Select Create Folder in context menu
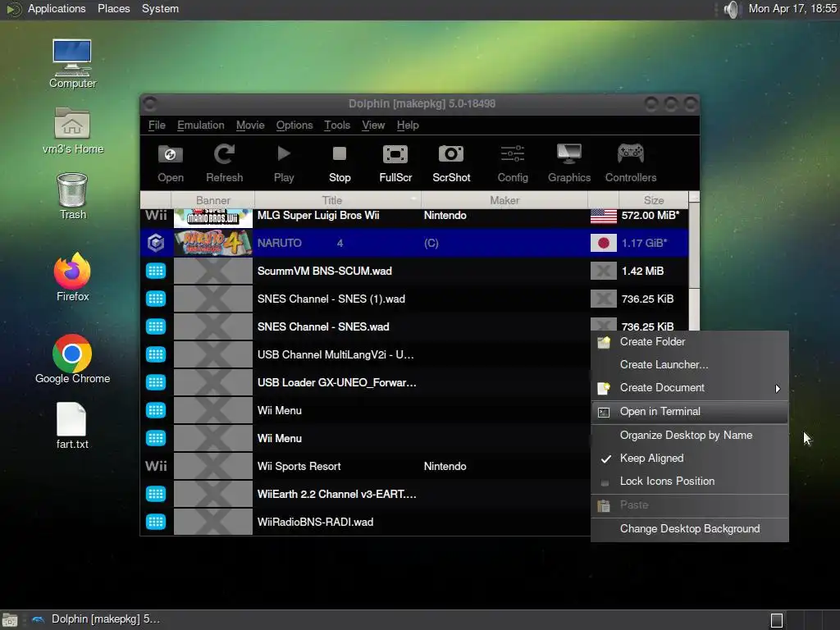 (x=689, y=342)
